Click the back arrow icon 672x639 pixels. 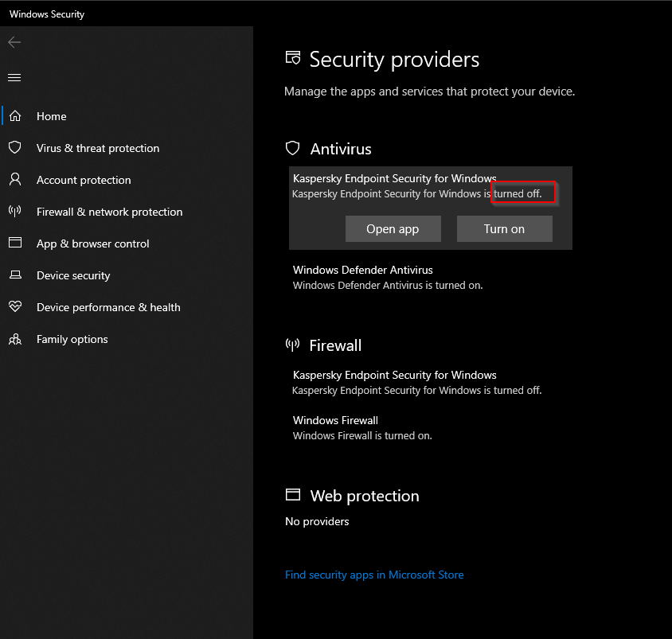14,42
